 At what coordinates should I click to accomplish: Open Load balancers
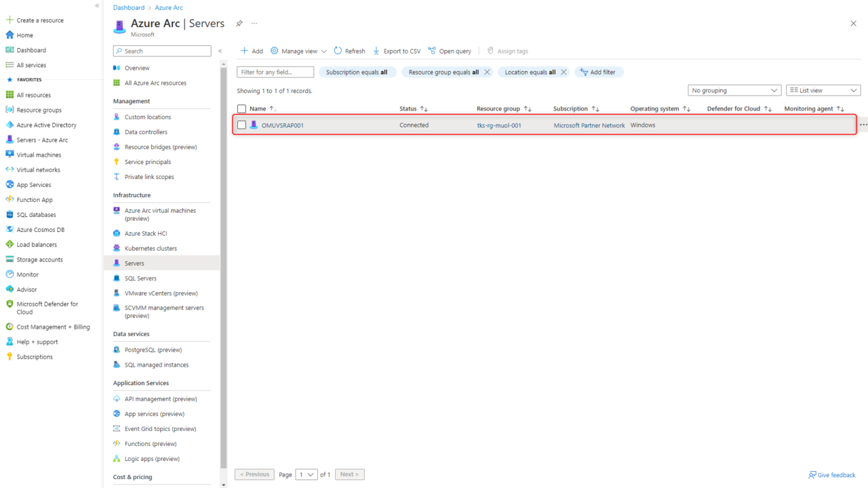click(x=37, y=245)
